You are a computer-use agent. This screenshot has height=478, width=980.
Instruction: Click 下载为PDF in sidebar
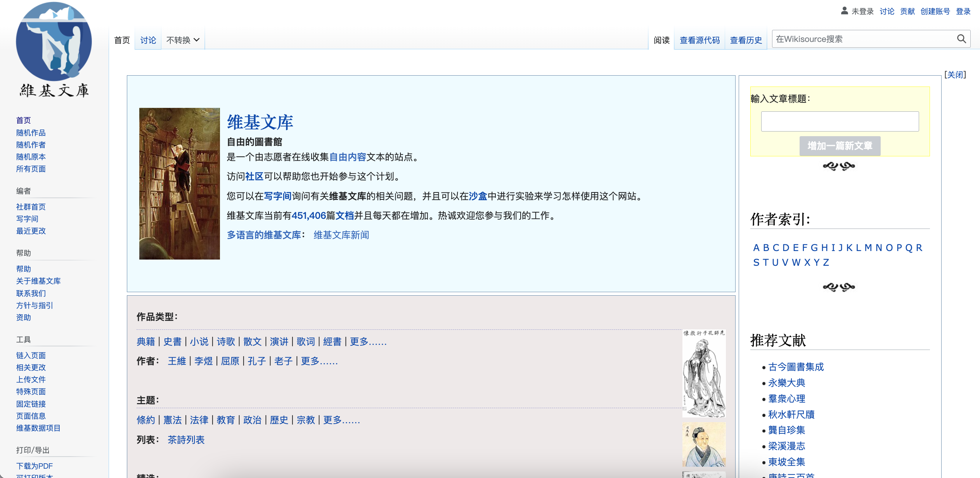(x=35, y=466)
